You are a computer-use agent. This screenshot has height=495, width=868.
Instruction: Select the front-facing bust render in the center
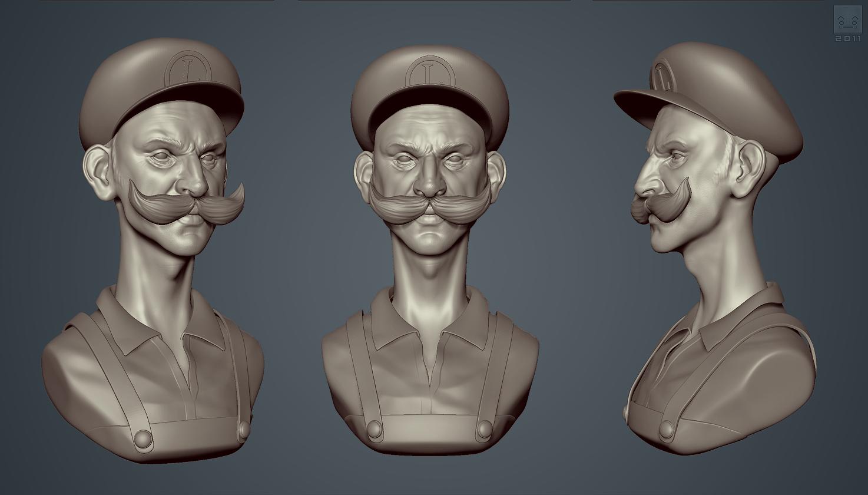tap(430, 250)
